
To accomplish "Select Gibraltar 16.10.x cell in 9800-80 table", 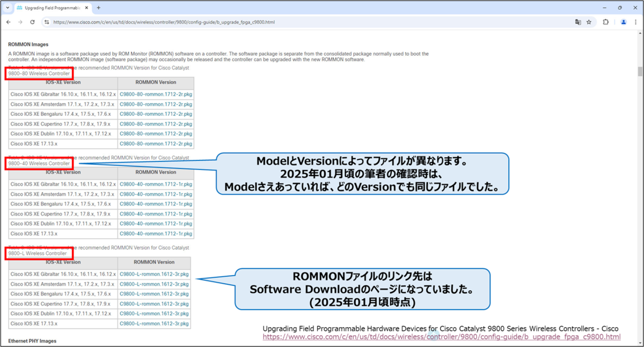I will tap(63, 94).
